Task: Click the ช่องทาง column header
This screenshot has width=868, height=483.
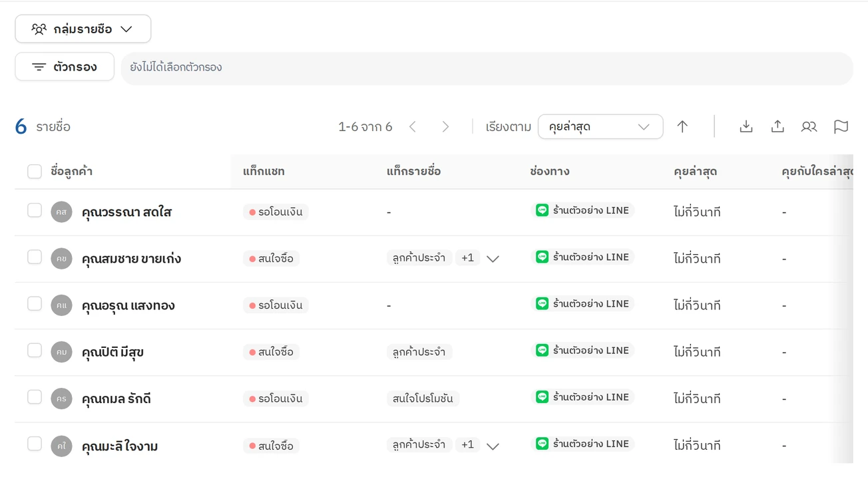Action: pyautogui.click(x=549, y=172)
